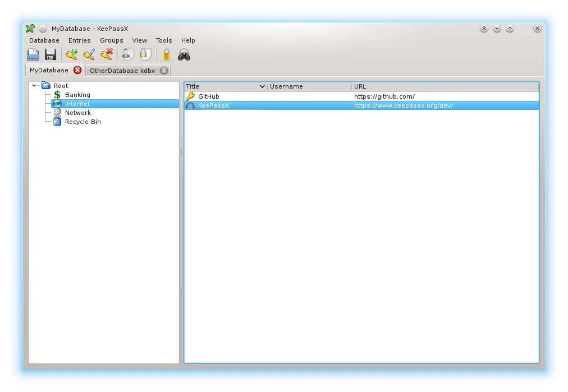Click the https://www.keepassx.org/dev/ URL cell
This screenshot has height=392, width=568.
[x=404, y=105]
